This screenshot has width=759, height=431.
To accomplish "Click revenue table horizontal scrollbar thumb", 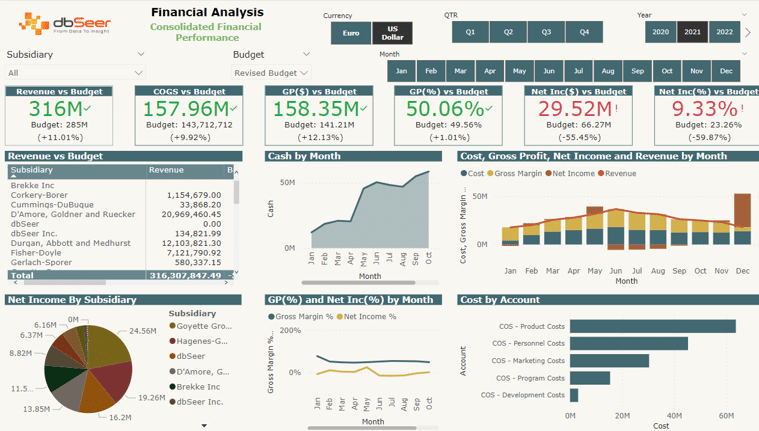I will pos(63,282).
